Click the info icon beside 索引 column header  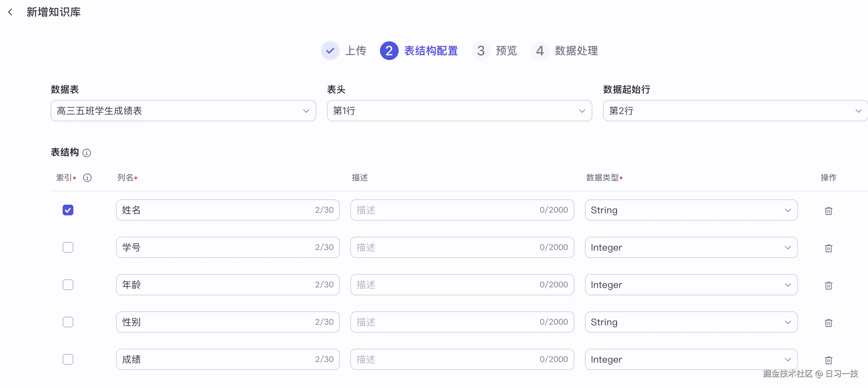pos(87,178)
